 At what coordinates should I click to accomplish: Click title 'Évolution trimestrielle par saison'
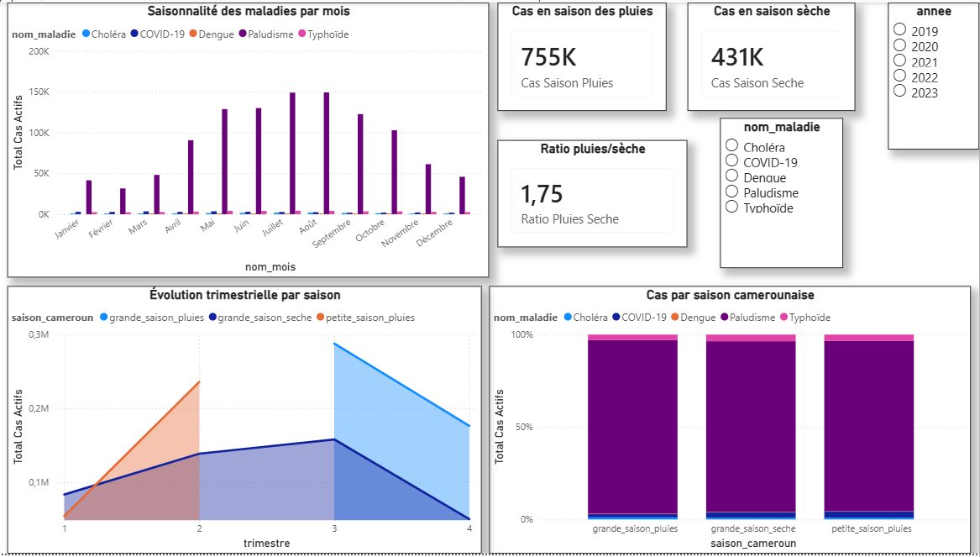(245, 294)
